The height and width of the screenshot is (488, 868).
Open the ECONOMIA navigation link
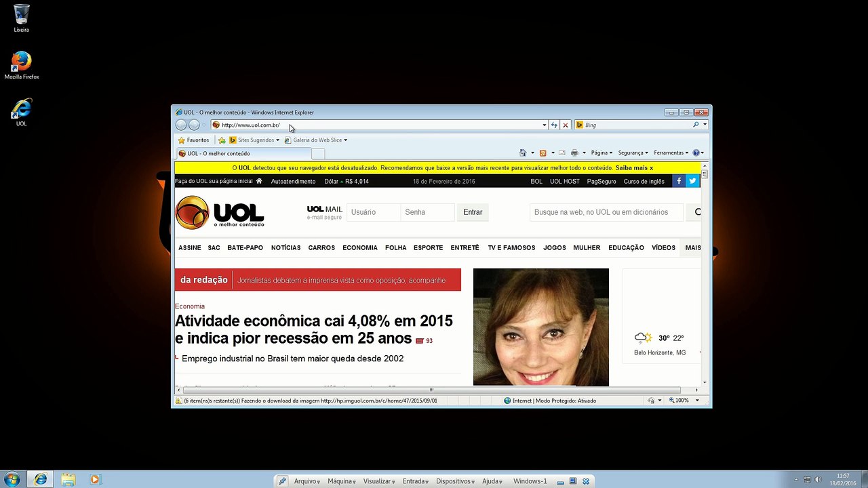click(360, 247)
